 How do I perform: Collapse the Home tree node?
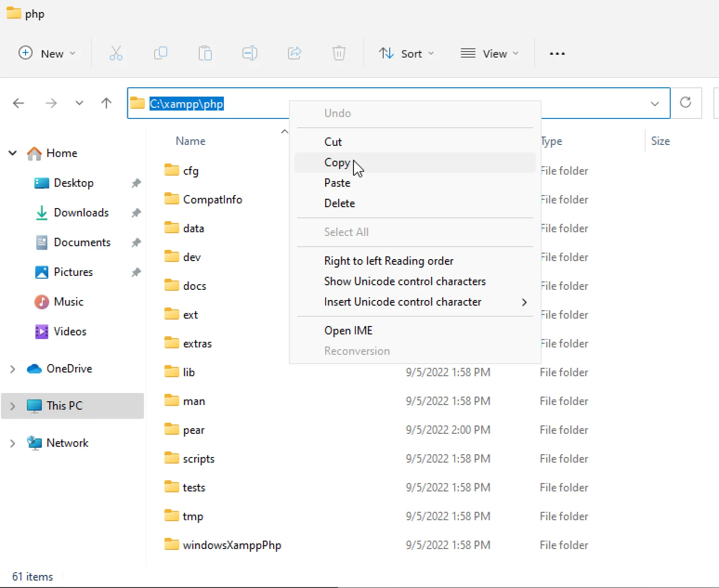[x=13, y=153]
